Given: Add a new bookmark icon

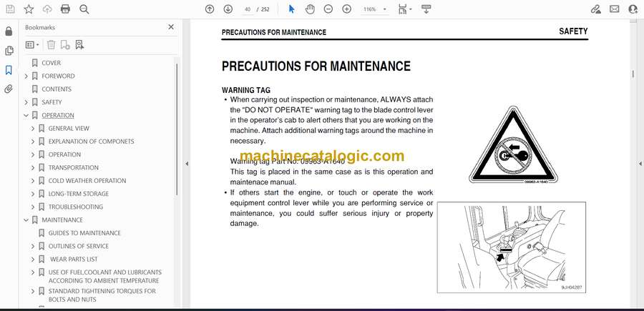Looking at the screenshot, I should (x=65, y=45).
